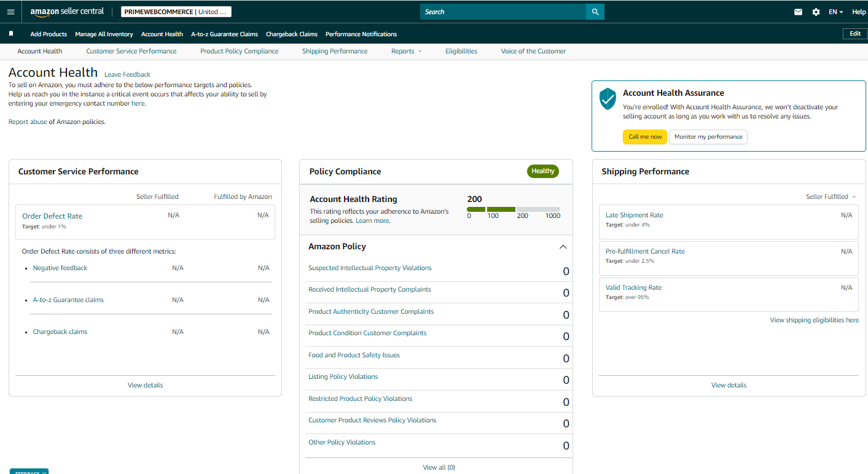Click into the Search field

coord(503,12)
